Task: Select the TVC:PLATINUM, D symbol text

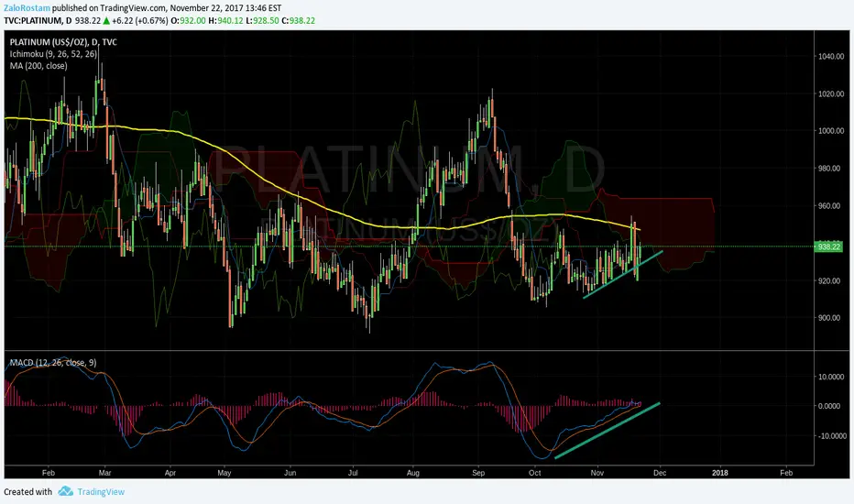Action: (x=38, y=21)
